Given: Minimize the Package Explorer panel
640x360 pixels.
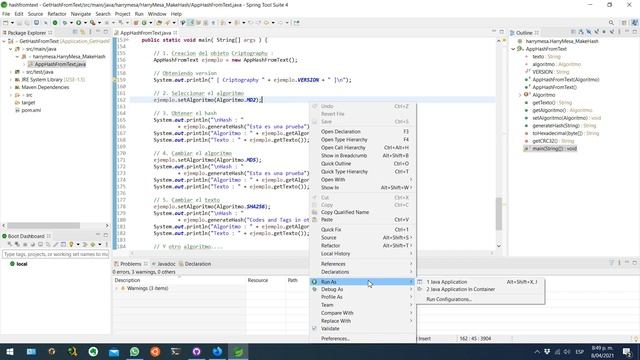Looking at the screenshot, I should tap(98, 31).
